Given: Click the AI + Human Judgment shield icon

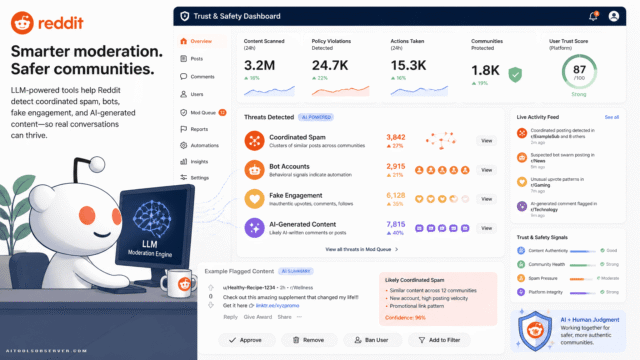Looking at the screenshot, I should pyautogui.click(x=535, y=331).
